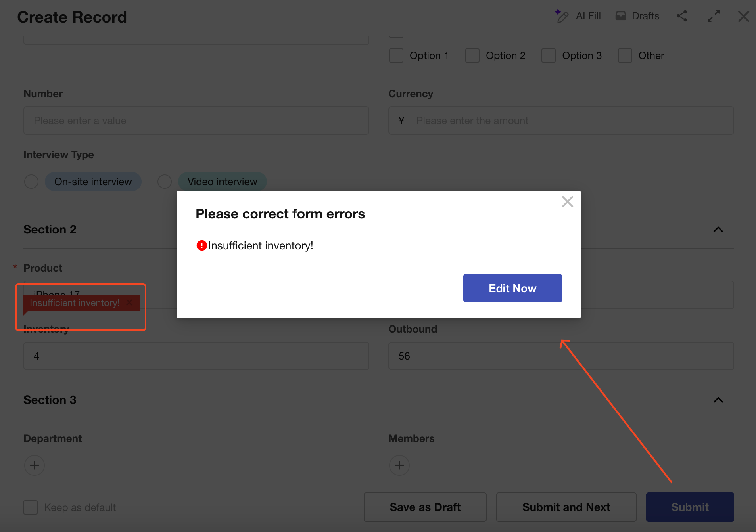
Task: Check the Option 1 checkbox
Action: click(x=396, y=55)
